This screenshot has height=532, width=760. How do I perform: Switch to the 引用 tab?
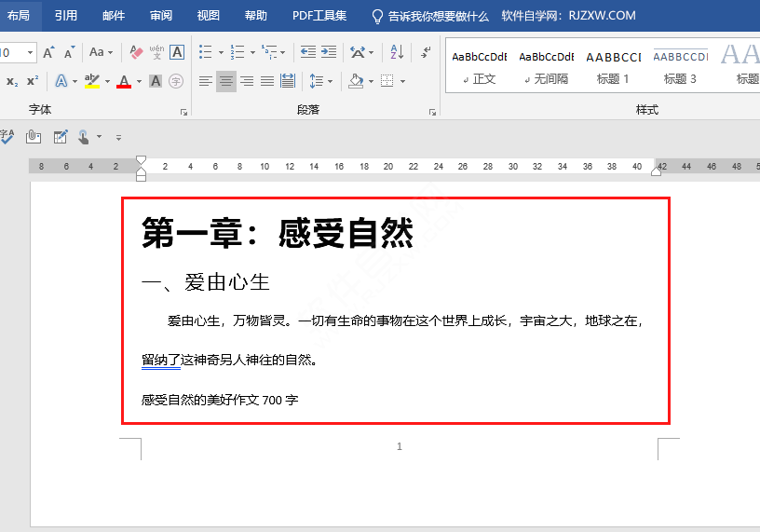tap(66, 16)
